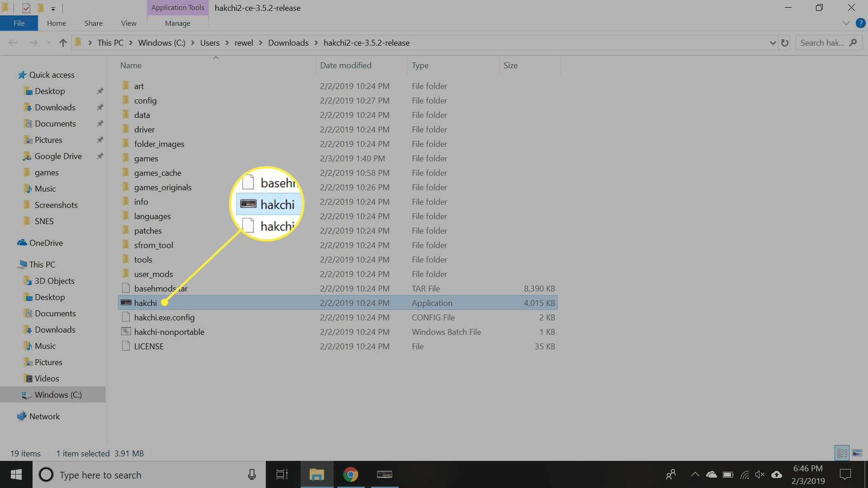Image resolution: width=868 pixels, height=488 pixels.
Task: Click the up directory button
Action: [x=62, y=42]
